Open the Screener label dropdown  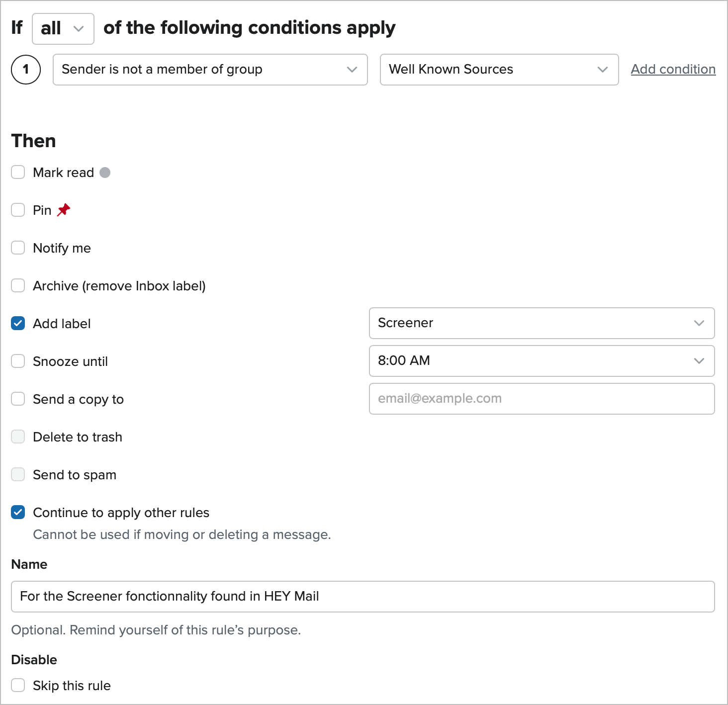click(542, 323)
